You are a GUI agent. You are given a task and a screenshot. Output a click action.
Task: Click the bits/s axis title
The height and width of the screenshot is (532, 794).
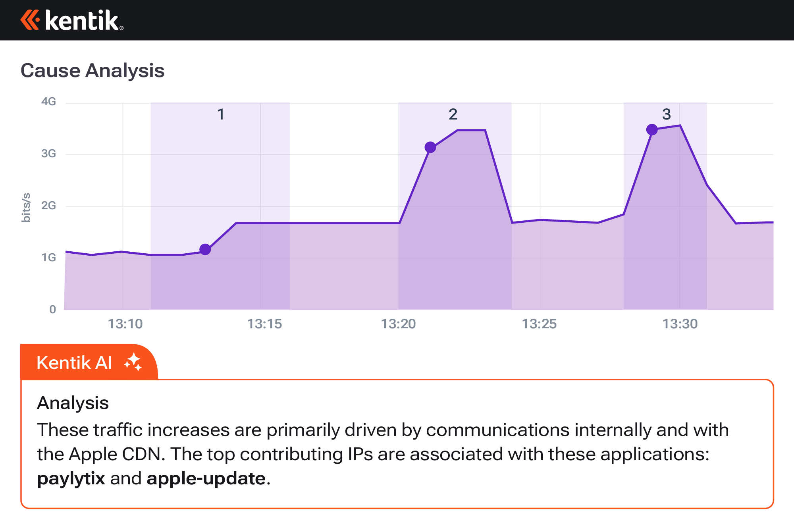click(26, 207)
